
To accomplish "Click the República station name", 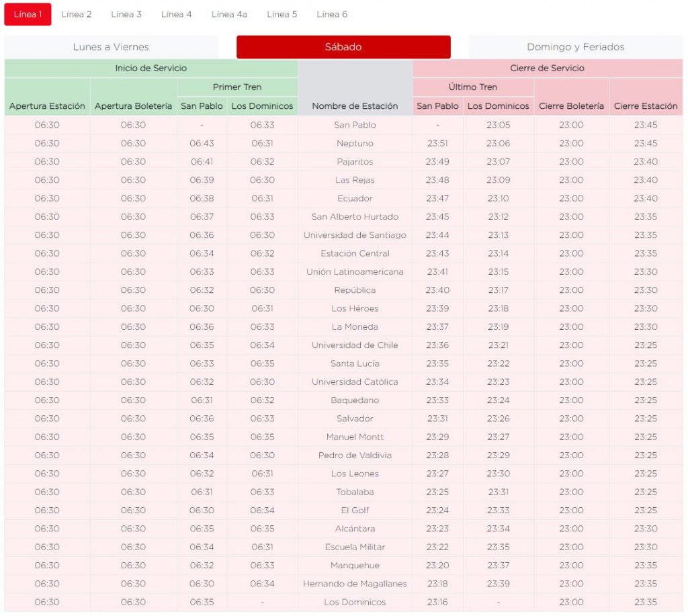I will (x=355, y=290).
